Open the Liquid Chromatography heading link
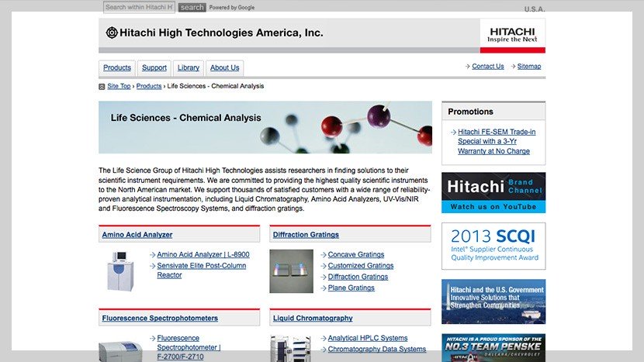Image resolution: width=644 pixels, height=362 pixels. click(313, 318)
